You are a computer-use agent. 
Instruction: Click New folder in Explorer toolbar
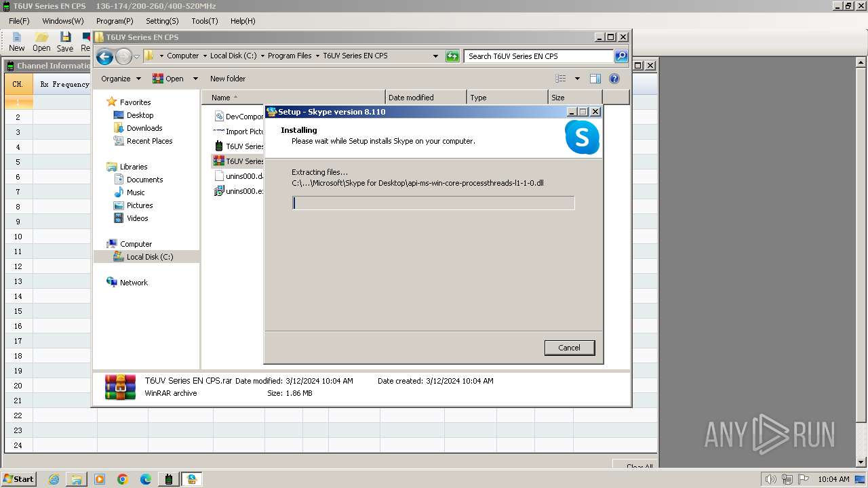(x=228, y=79)
